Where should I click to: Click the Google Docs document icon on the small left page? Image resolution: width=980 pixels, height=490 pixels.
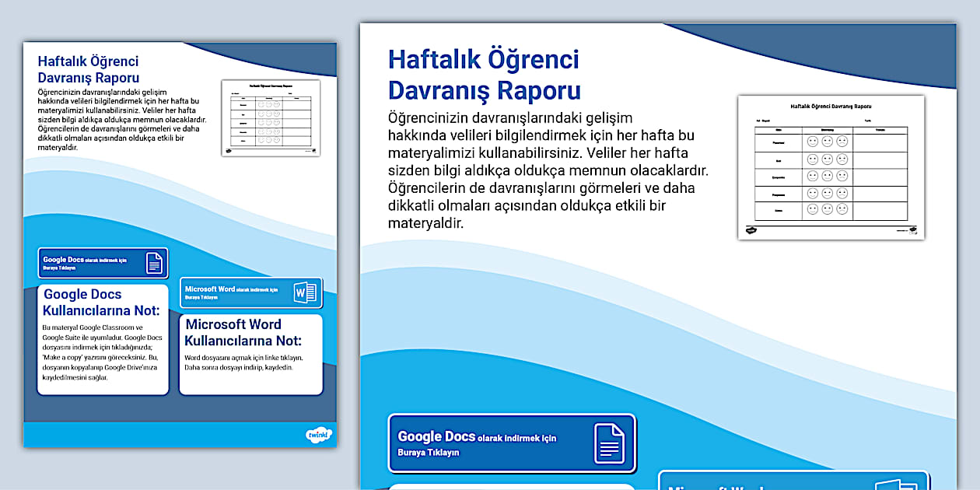[x=154, y=264]
